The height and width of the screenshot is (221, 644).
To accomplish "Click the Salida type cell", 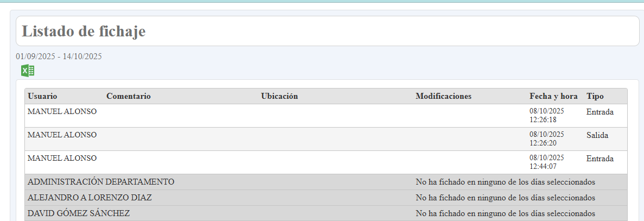I will (x=597, y=135).
